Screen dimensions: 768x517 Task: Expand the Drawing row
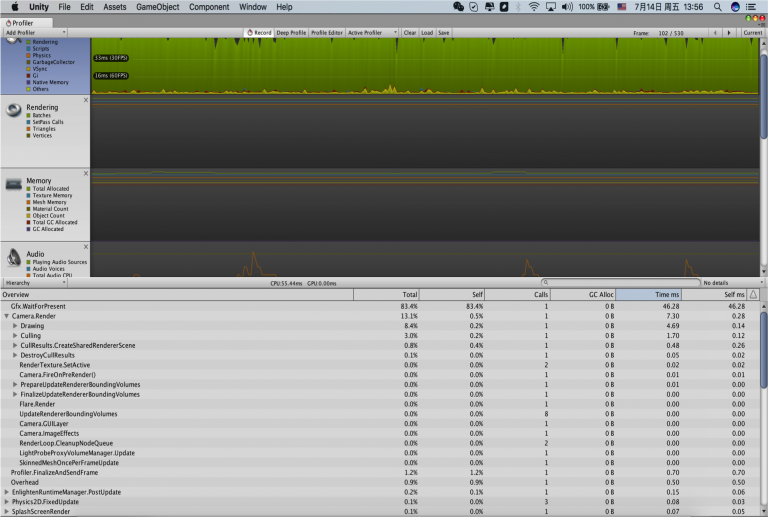pos(15,326)
